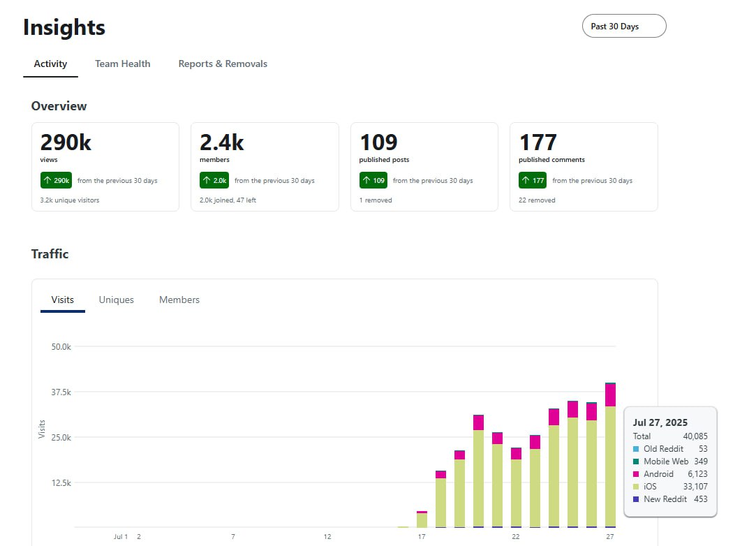Click the 109 posts up-arrow badge
Viewport: 756px width, 546px height.
pyautogui.click(x=373, y=180)
